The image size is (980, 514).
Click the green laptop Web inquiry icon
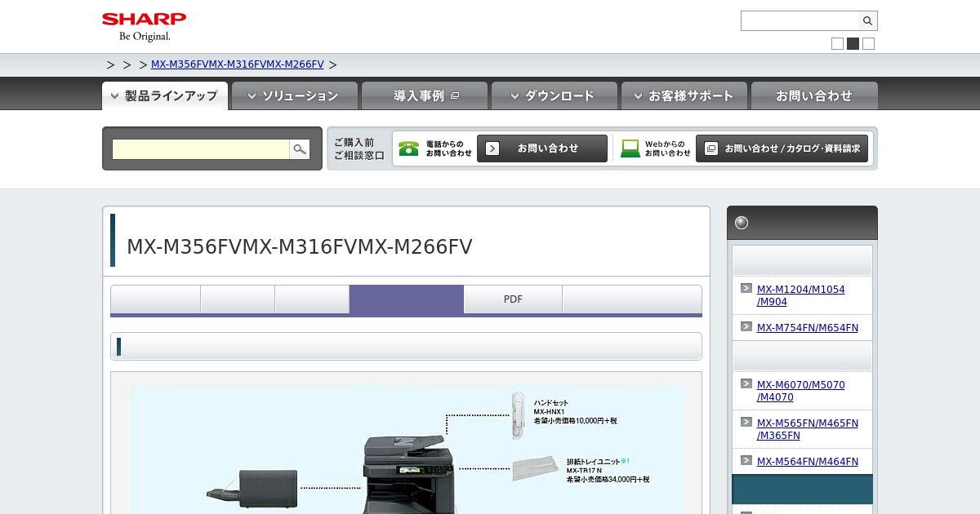click(x=630, y=148)
